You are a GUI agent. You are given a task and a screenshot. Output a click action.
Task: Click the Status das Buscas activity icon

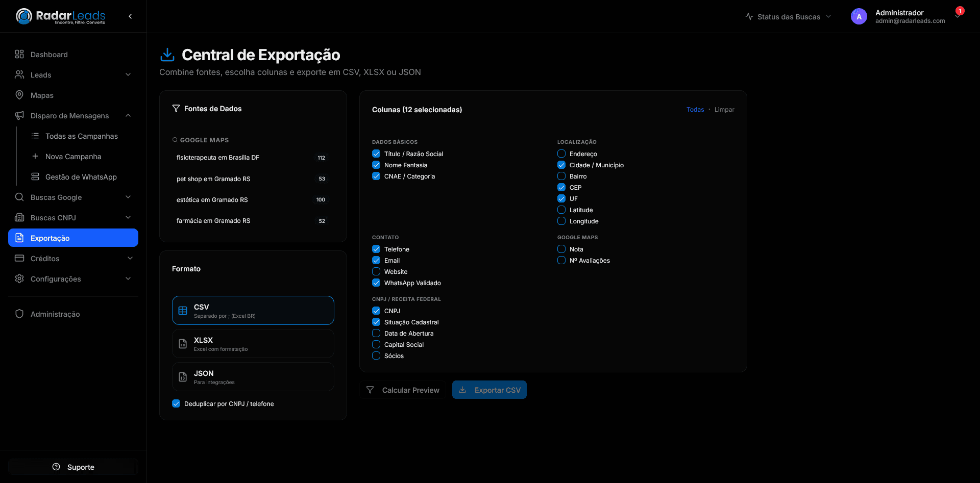point(749,16)
